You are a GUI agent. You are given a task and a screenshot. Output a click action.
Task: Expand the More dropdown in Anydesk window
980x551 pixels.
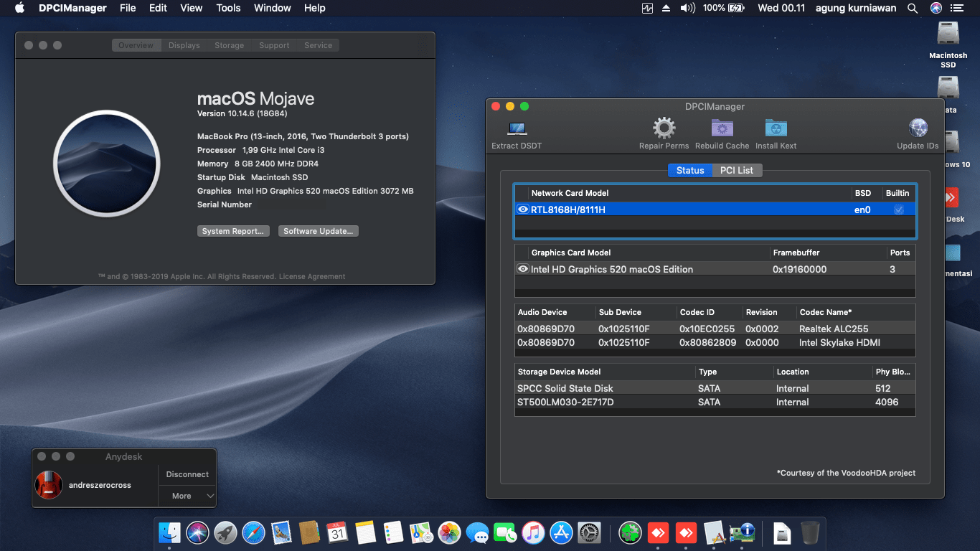click(x=187, y=496)
